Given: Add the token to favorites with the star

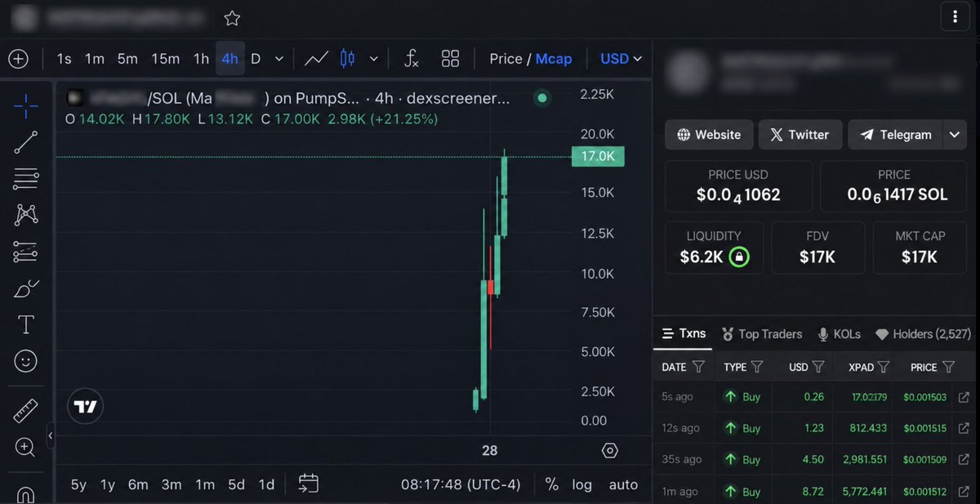Looking at the screenshot, I should (x=232, y=18).
